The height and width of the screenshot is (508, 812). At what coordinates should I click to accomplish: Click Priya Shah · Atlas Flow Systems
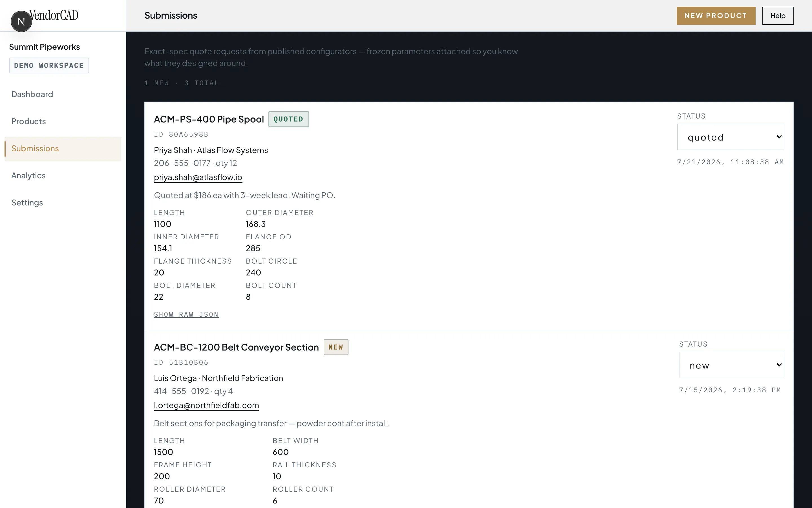point(211,150)
